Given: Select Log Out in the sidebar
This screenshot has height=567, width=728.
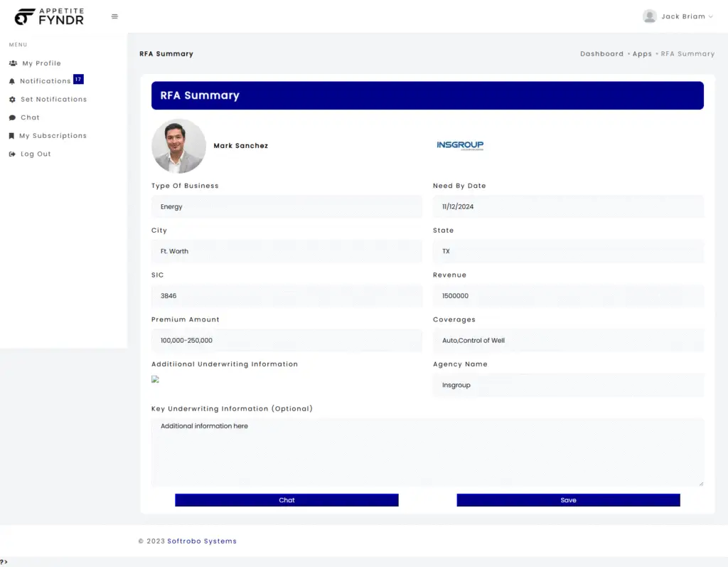Looking at the screenshot, I should coord(36,154).
